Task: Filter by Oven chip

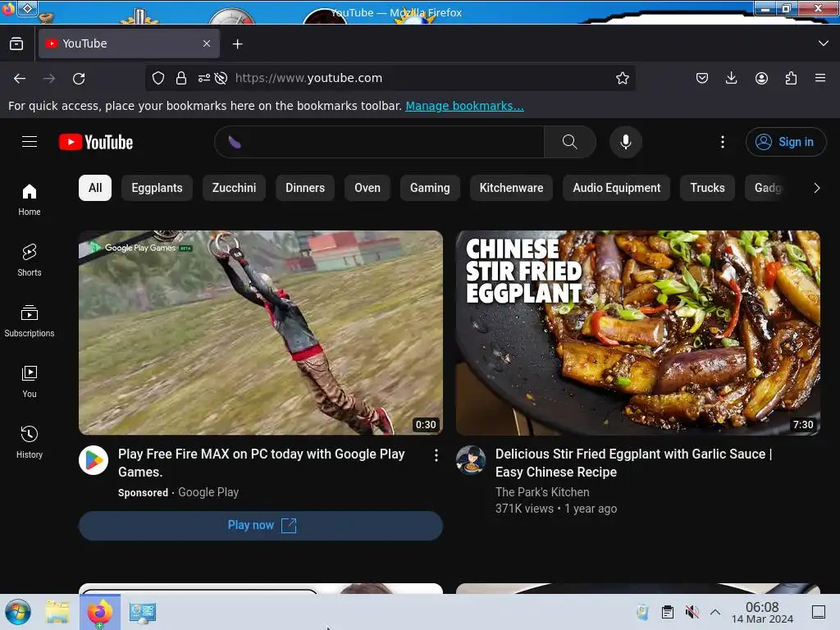Action: (x=367, y=188)
